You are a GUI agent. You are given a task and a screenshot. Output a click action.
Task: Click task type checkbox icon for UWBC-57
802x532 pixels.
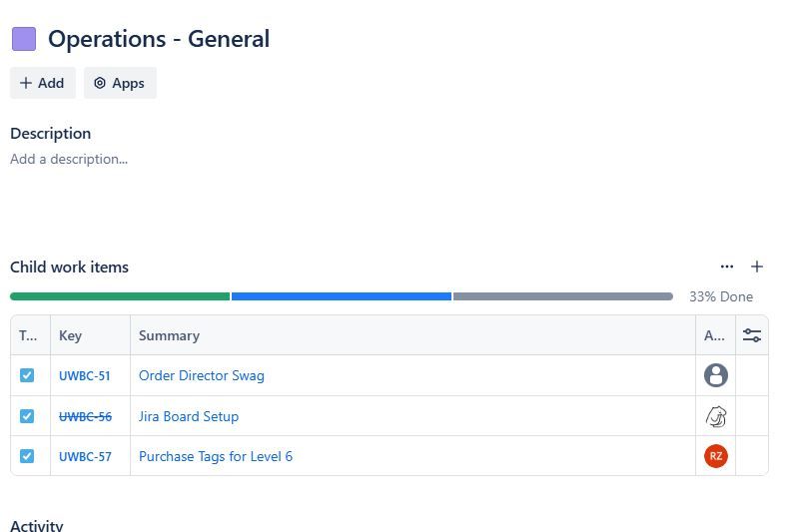coord(27,456)
